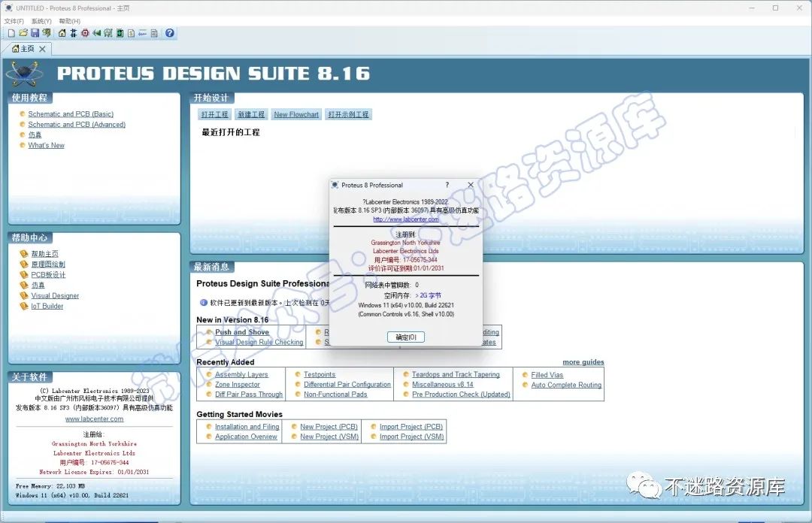Open Miscellaneous v8.14 guide
This screenshot has width=812, height=523.
click(443, 384)
